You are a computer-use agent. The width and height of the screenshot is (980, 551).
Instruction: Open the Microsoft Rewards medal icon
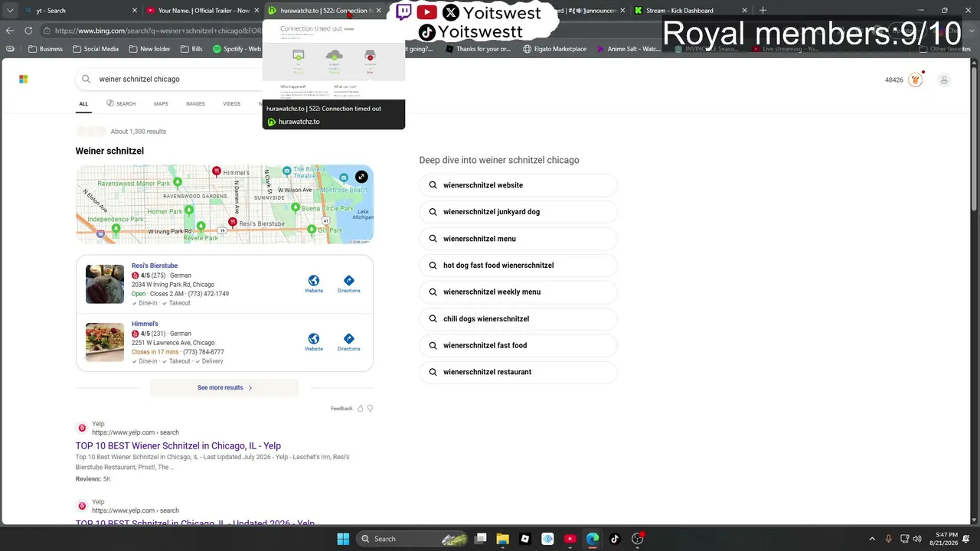point(915,80)
